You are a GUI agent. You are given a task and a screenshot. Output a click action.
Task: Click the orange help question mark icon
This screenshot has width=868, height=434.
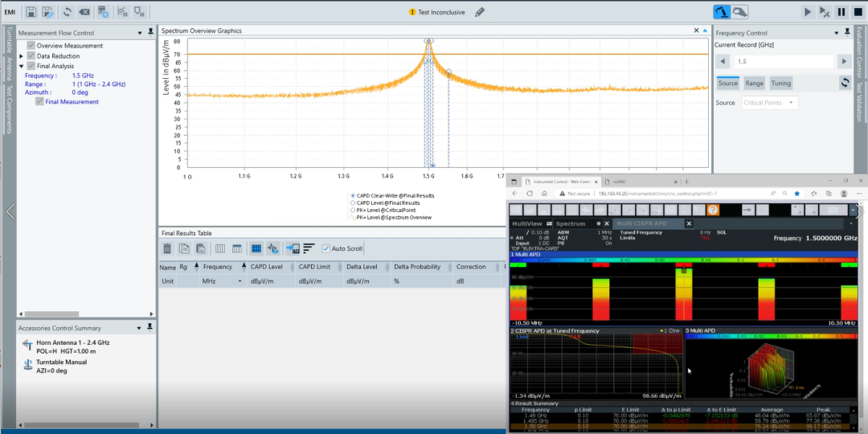click(713, 210)
